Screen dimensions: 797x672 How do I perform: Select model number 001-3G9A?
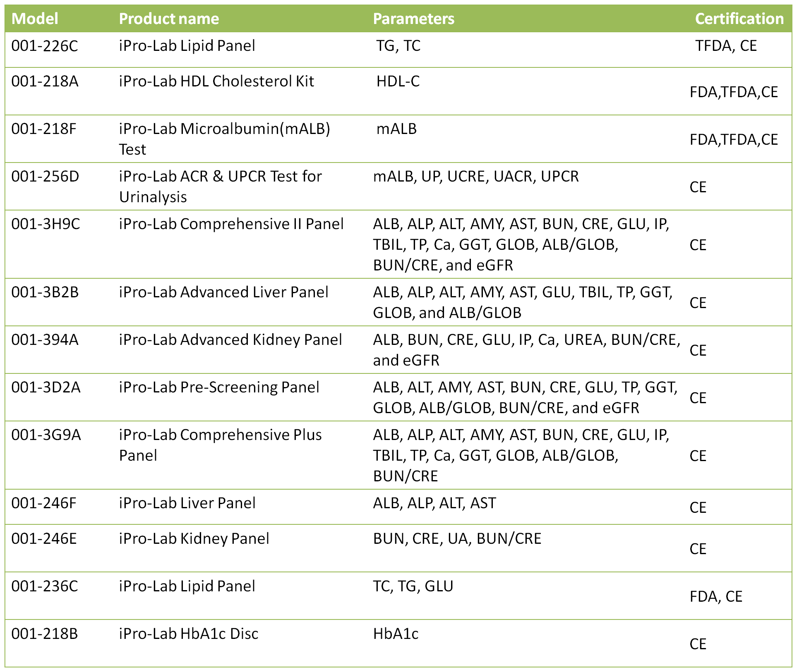(x=46, y=435)
